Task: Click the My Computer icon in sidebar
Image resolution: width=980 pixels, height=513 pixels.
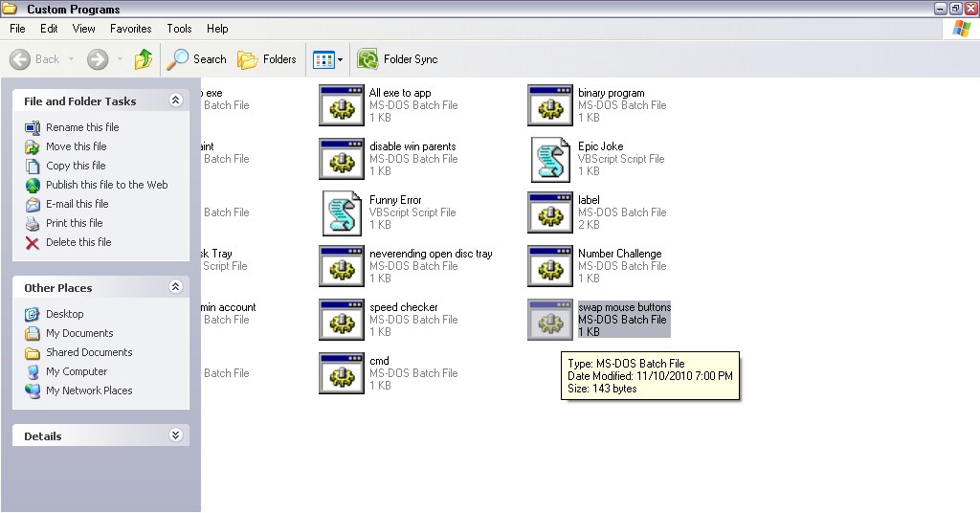Action: click(x=33, y=372)
